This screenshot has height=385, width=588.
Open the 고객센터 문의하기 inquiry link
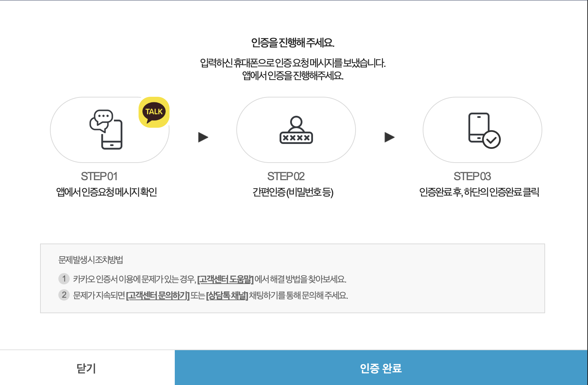click(x=158, y=296)
